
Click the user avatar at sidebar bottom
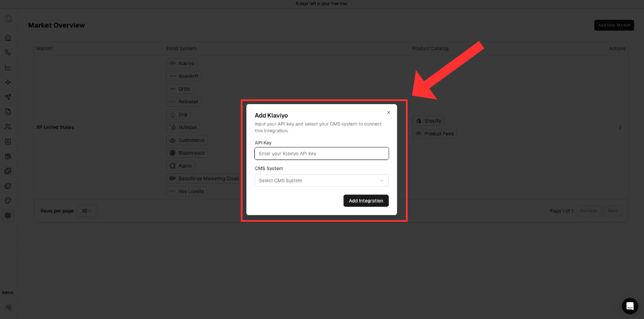[8, 307]
